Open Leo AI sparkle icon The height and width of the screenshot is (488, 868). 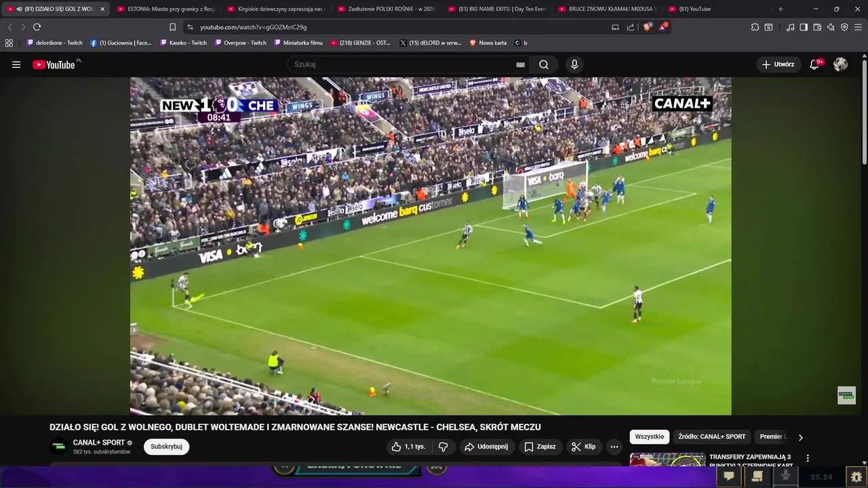[x=831, y=27]
